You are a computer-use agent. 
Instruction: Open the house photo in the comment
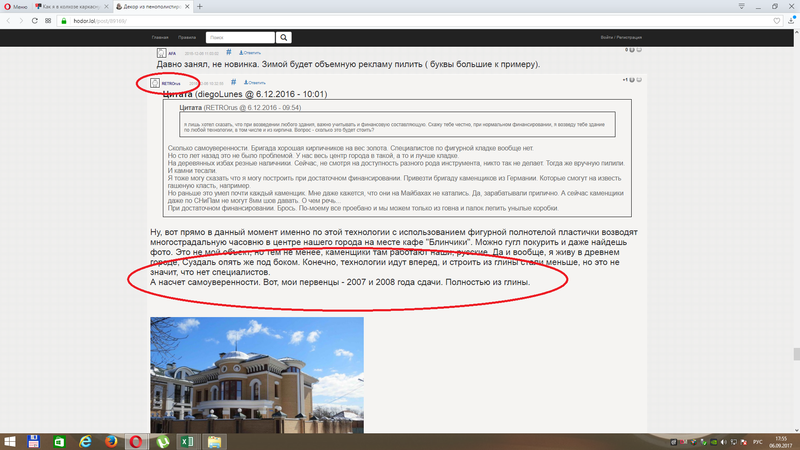(257, 375)
